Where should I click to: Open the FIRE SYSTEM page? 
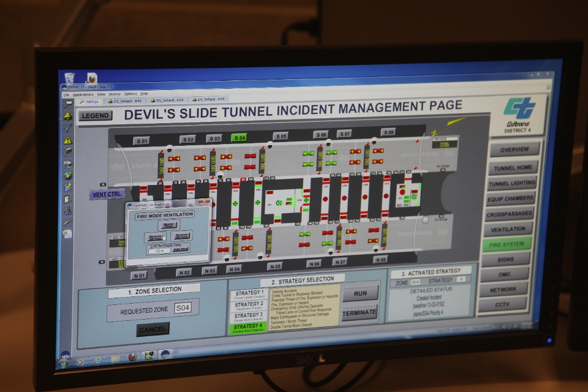click(x=507, y=244)
